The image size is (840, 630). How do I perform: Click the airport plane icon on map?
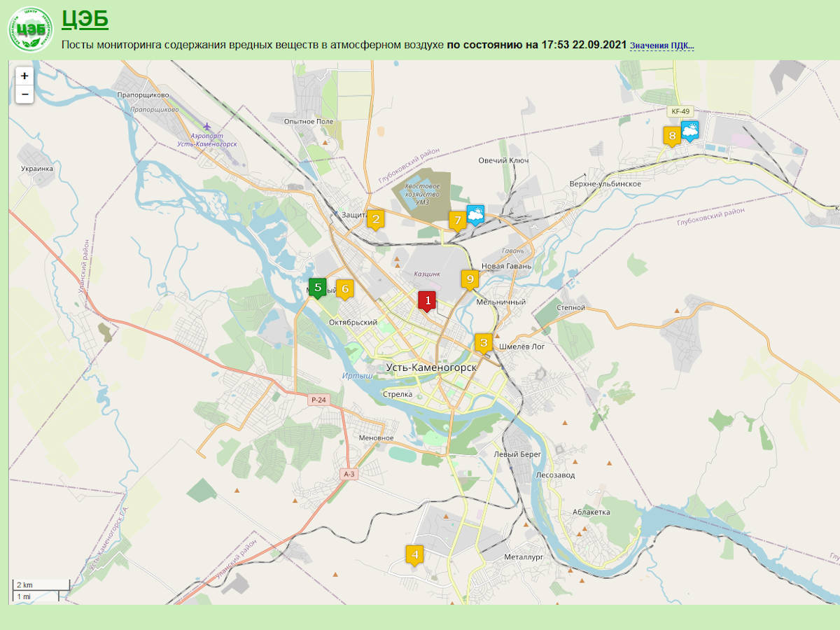(206, 126)
